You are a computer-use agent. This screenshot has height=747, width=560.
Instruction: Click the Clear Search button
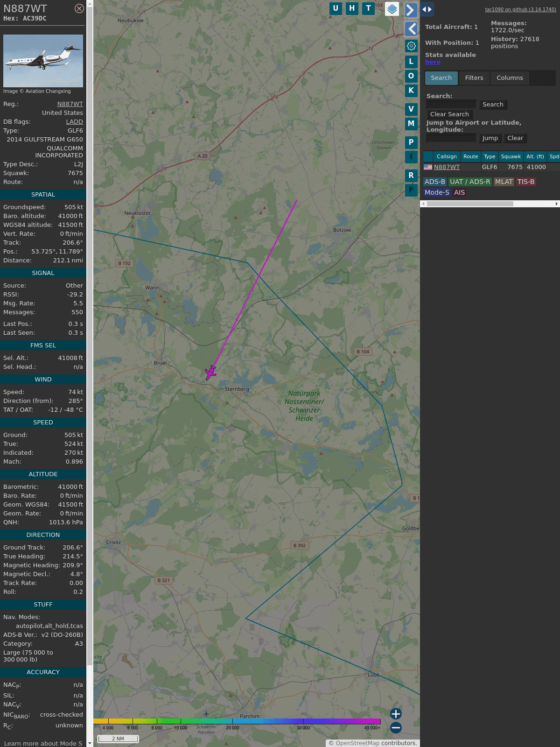[449, 114]
